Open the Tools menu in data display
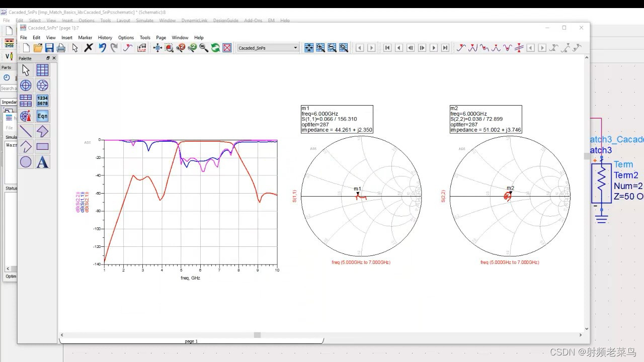Image resolution: width=644 pixels, height=362 pixels. coord(145,38)
